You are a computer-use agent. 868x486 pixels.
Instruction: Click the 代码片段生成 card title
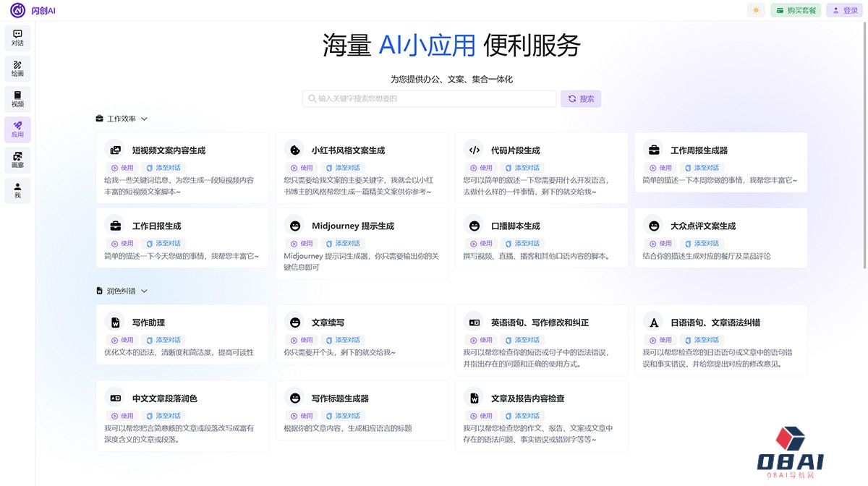516,150
